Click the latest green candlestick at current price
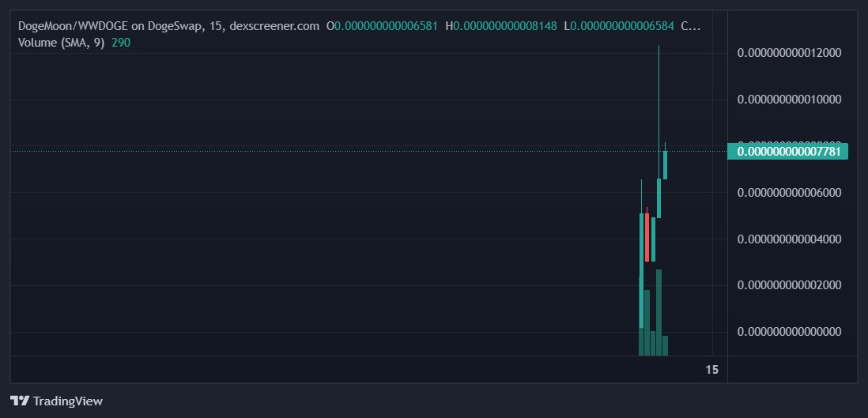 pos(665,164)
